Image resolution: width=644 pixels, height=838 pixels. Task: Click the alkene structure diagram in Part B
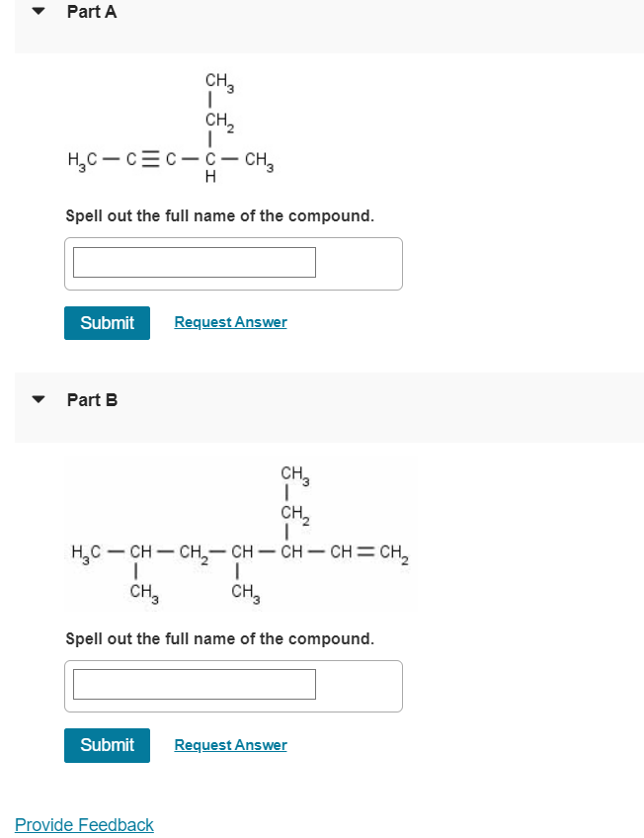[242, 534]
